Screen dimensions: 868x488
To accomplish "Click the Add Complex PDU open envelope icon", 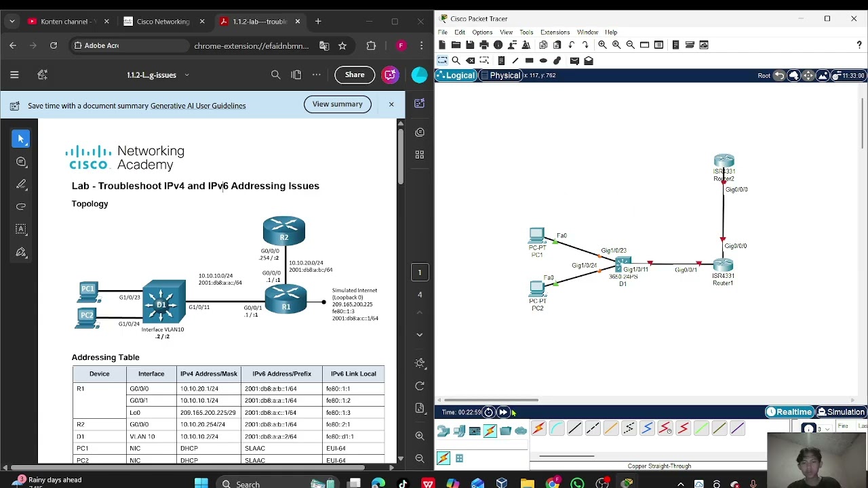I will click(x=589, y=60).
